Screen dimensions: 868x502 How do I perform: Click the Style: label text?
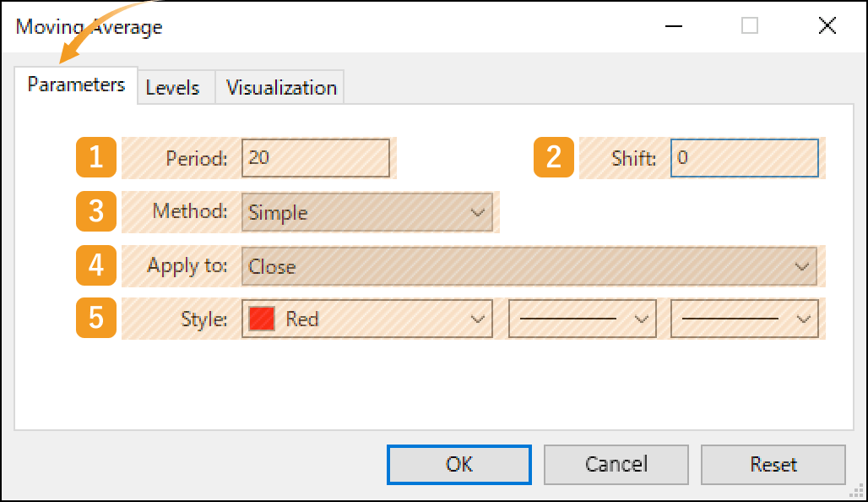pyautogui.click(x=203, y=319)
